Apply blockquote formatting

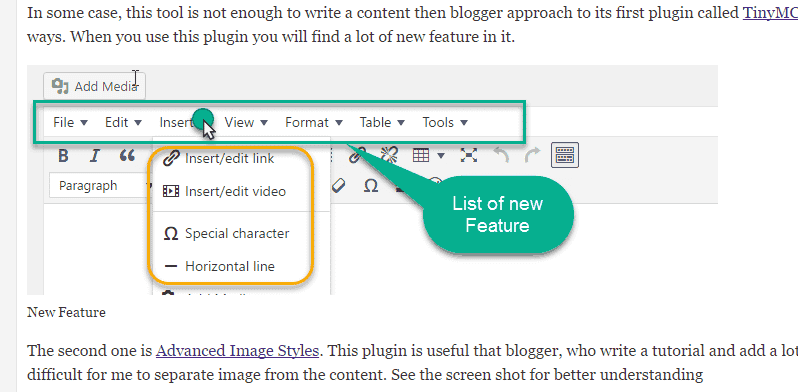127,156
